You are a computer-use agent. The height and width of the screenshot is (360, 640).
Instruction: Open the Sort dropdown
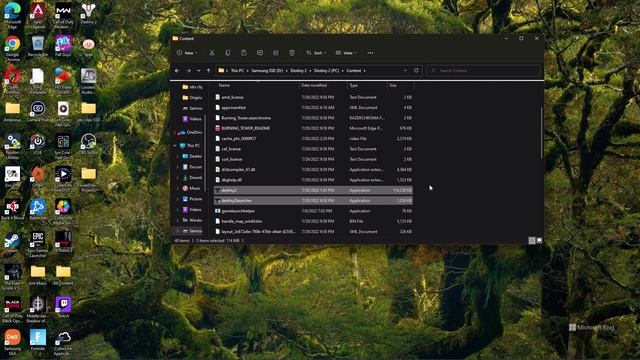[x=316, y=53]
